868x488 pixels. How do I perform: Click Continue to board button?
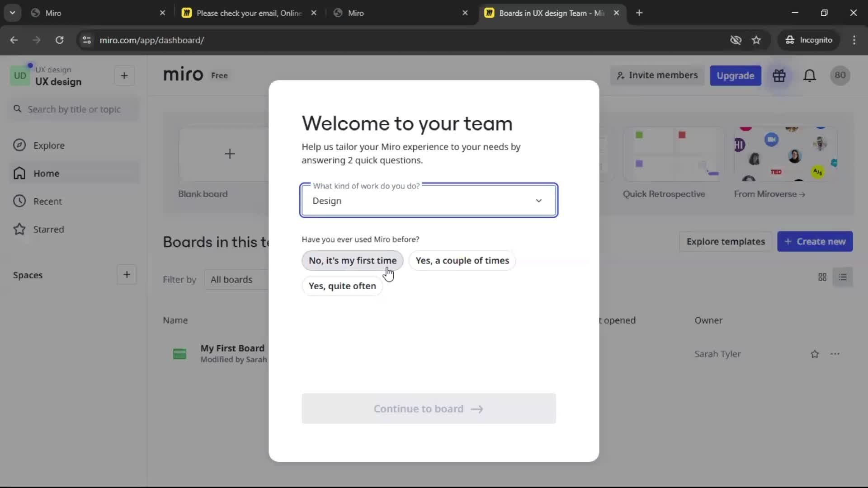[x=429, y=408]
